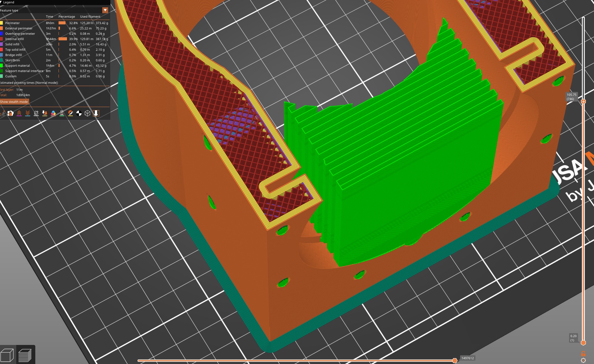Toggle wipe moves visibility (hand icon)
Viewport: 594px width, 364px height.
click(11, 113)
